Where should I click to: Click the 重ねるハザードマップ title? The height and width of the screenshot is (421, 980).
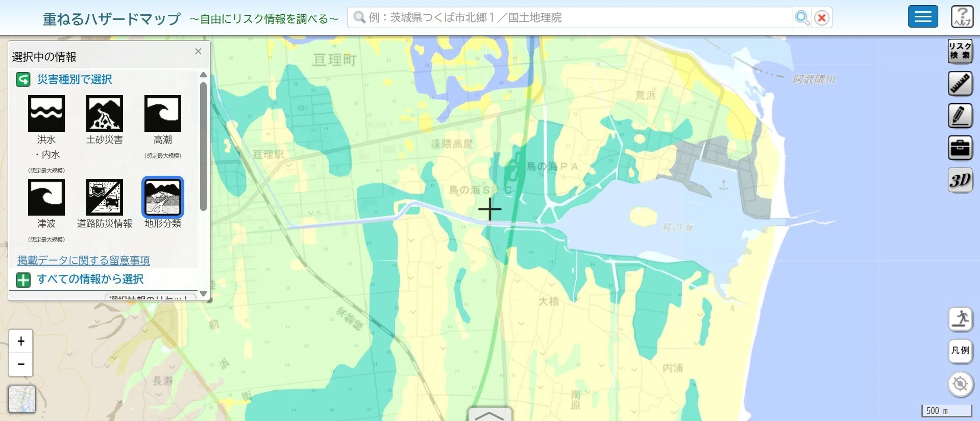click(x=112, y=19)
